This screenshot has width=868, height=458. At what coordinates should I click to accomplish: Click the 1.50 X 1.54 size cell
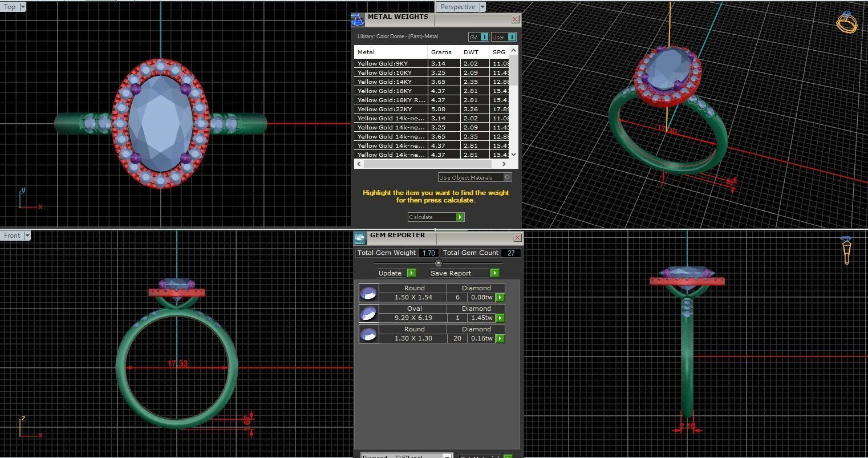coord(413,297)
